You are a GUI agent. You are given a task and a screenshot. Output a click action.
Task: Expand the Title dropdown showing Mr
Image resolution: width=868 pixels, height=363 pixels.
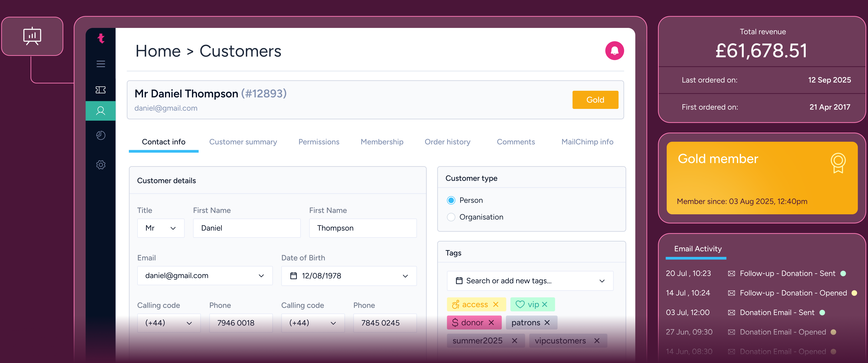[161, 228]
